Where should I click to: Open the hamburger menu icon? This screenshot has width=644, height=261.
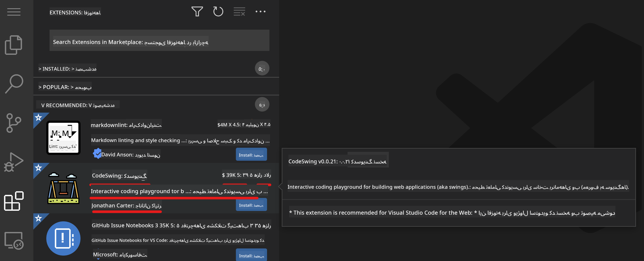tap(14, 12)
